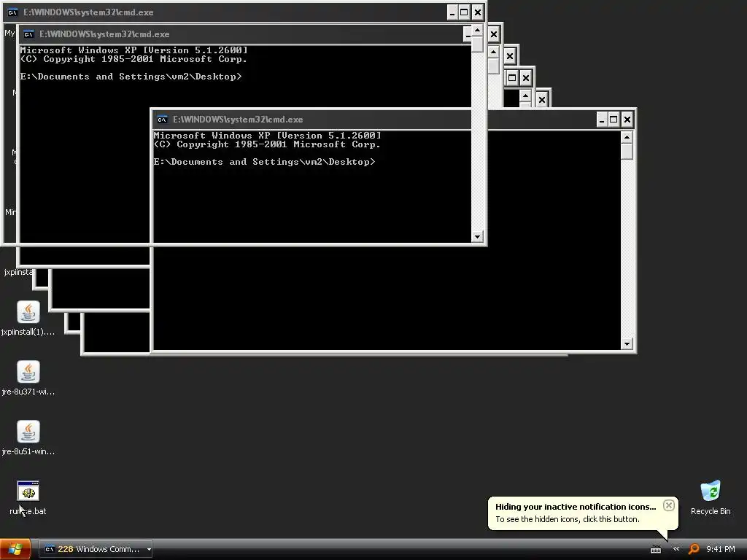Viewport: 747px width, 560px height.
Task: Click the orange magnifier tray icon
Action: [694, 549]
